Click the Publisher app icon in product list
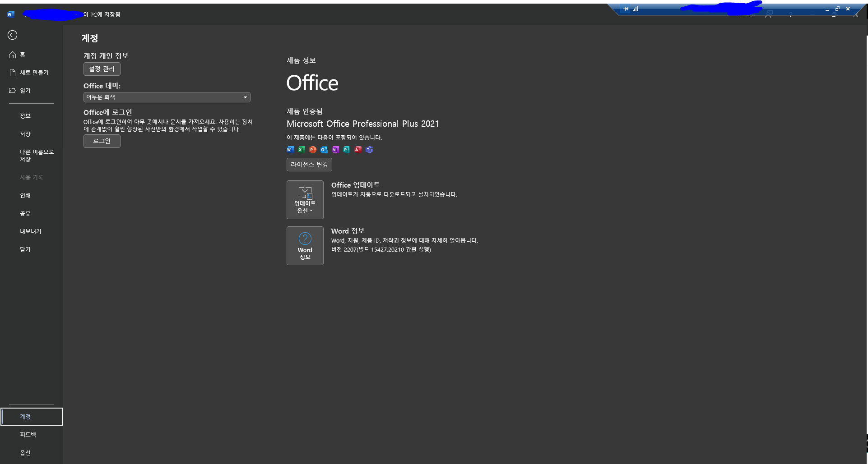The width and height of the screenshot is (868, 464). click(347, 150)
